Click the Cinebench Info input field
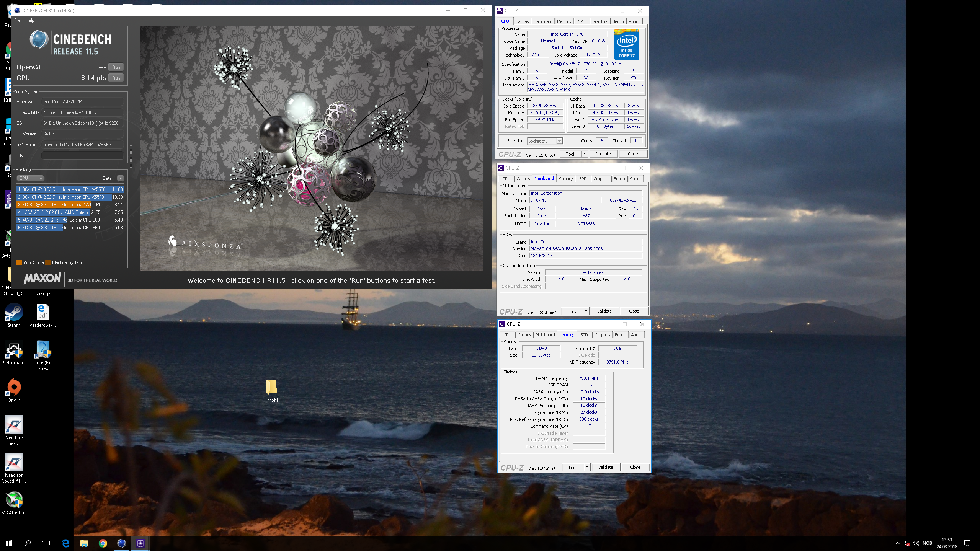The height and width of the screenshot is (551, 980). [82, 155]
